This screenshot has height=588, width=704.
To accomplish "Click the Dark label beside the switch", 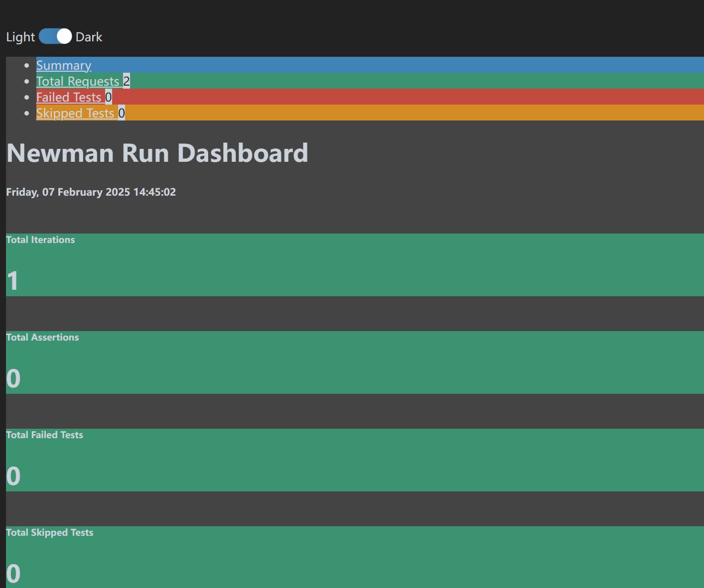I will (x=89, y=37).
